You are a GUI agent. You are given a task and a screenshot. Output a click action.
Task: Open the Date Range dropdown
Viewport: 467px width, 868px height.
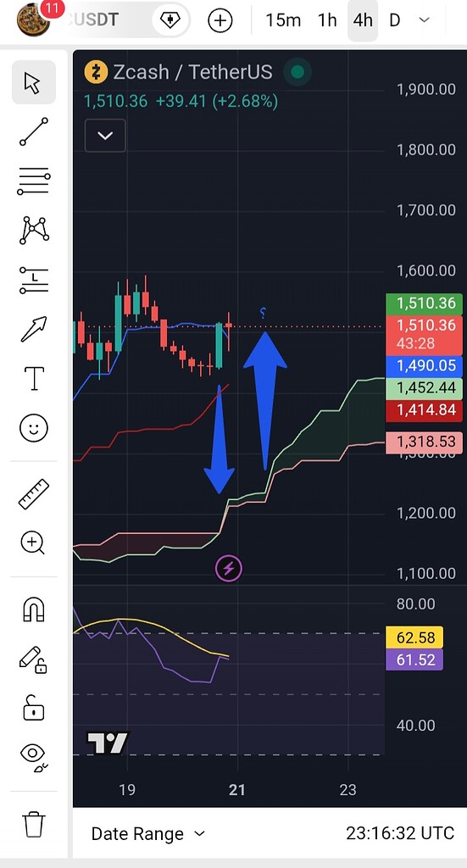click(x=148, y=834)
